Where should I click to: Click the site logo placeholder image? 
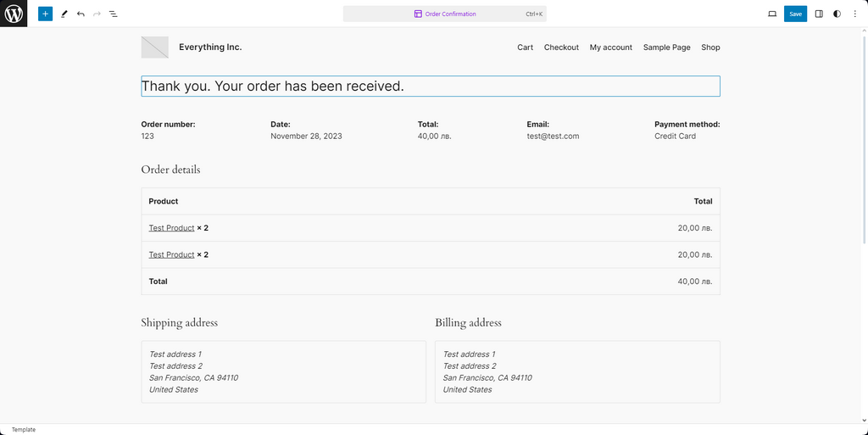154,47
